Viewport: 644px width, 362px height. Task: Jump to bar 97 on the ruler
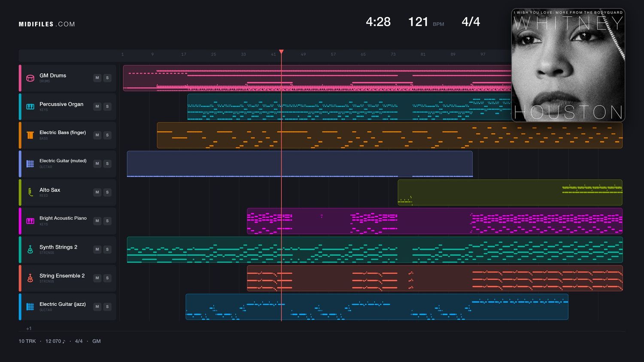[483, 54]
